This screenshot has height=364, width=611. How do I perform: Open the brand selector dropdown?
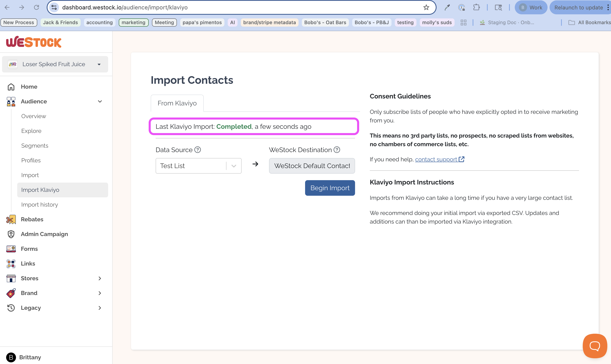[55, 64]
